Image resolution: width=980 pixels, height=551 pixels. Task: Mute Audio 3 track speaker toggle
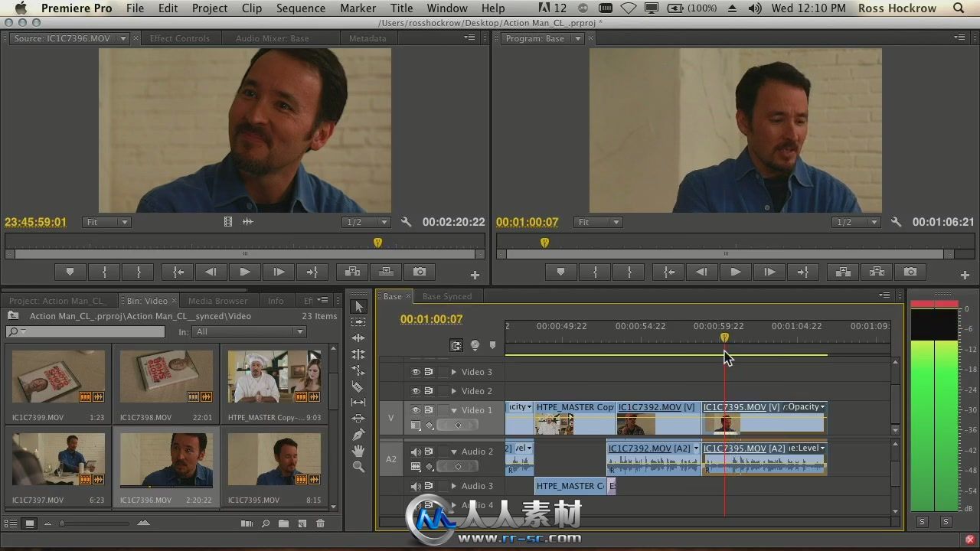pyautogui.click(x=416, y=486)
